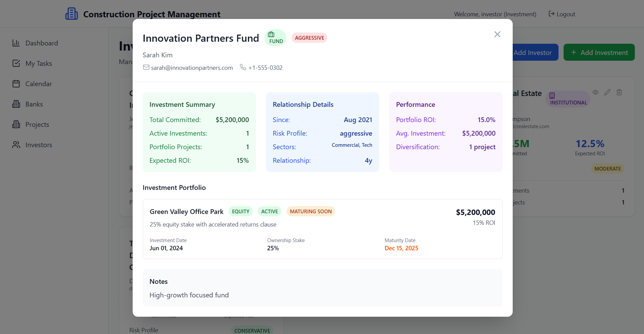Click the pencil edit icon on investor card
This screenshot has height=334, width=644.
(607, 92)
